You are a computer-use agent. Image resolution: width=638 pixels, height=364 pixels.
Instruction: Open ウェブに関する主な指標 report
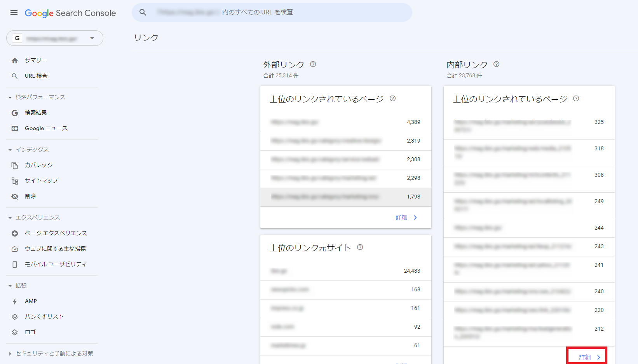[55, 249]
